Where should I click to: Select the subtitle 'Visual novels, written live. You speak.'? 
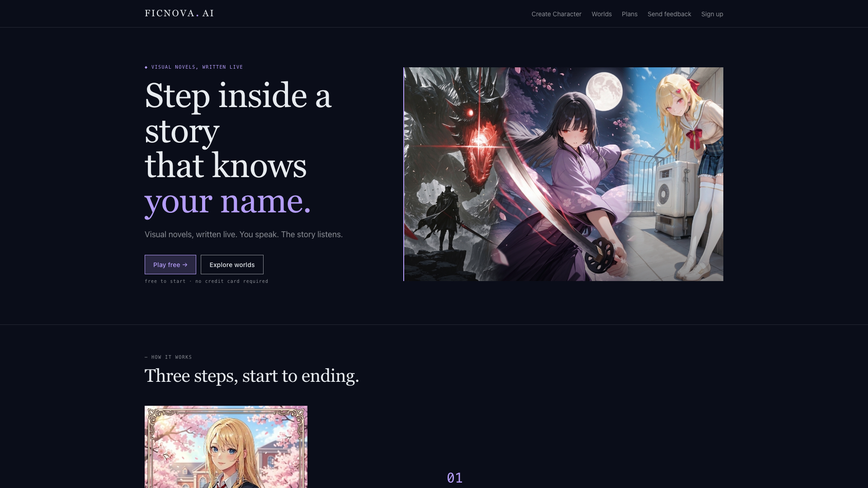212,235
